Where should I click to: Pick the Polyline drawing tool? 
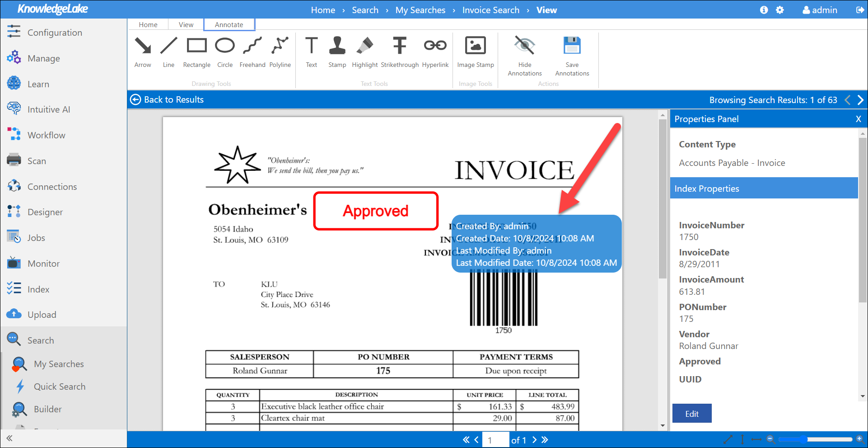(280, 52)
